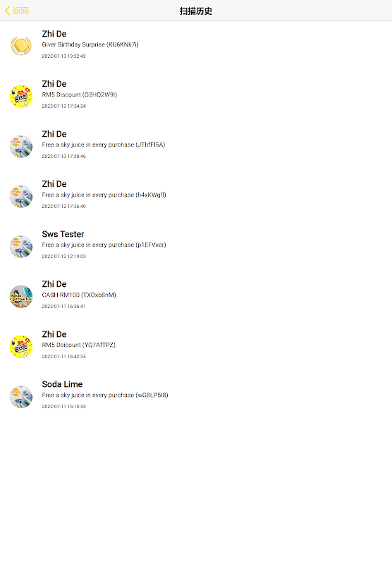Select the RM5 Discount (O2HQ2W9I) text
The image size is (392, 564).
pyautogui.click(x=80, y=94)
